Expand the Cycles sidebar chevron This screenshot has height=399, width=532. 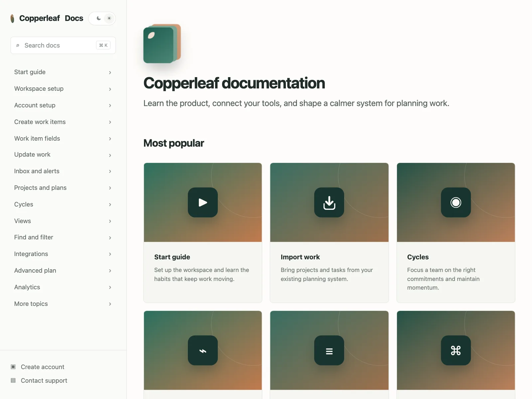tap(110, 204)
